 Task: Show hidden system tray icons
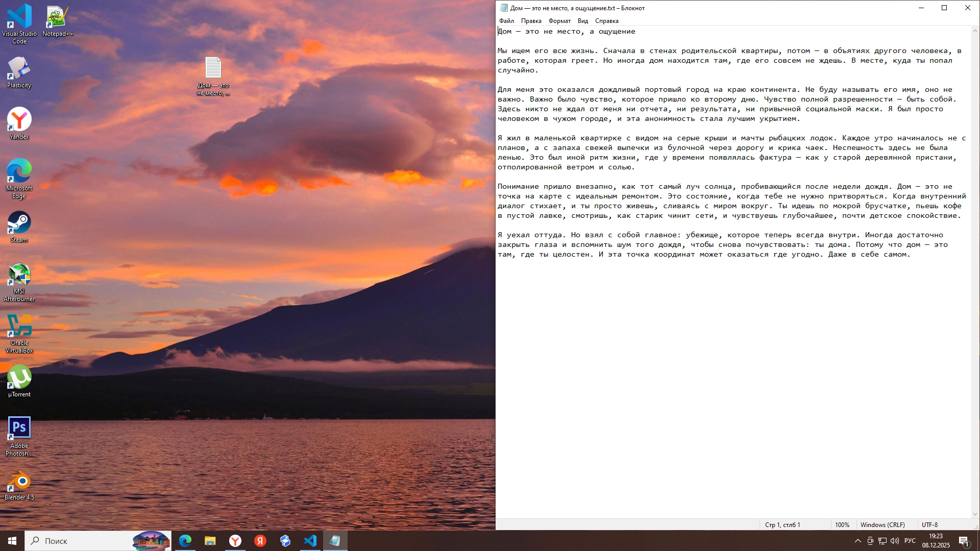[857, 541]
